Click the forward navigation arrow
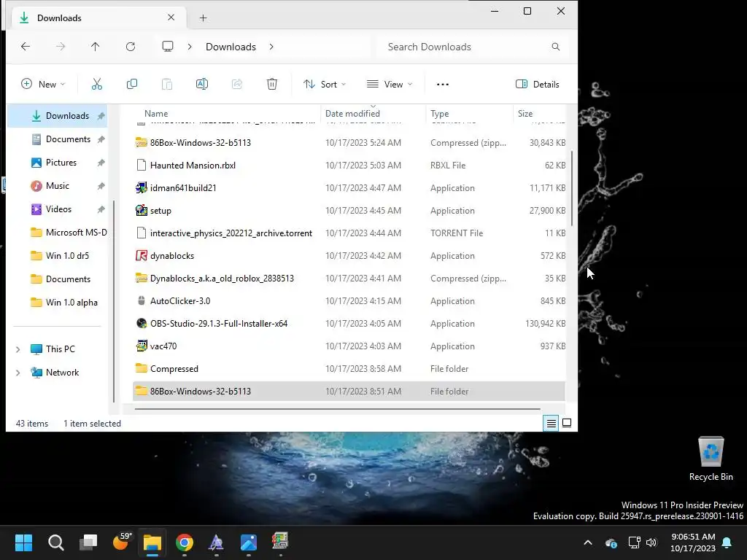 pyautogui.click(x=61, y=47)
